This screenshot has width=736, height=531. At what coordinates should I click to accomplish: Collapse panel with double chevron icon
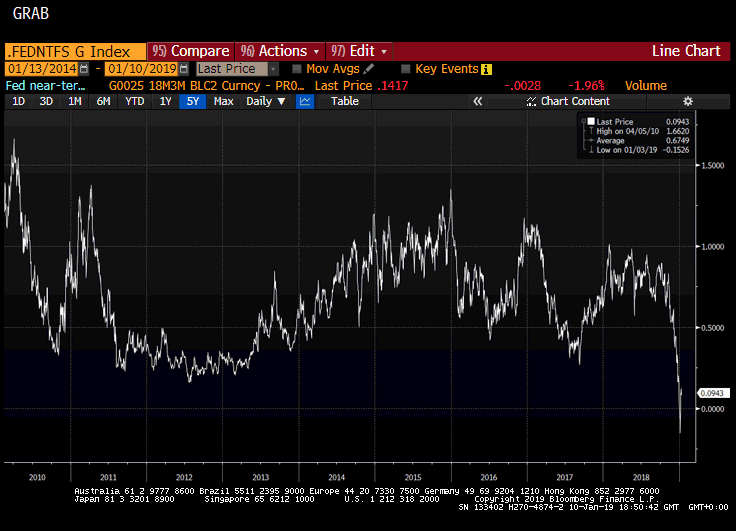coord(477,101)
